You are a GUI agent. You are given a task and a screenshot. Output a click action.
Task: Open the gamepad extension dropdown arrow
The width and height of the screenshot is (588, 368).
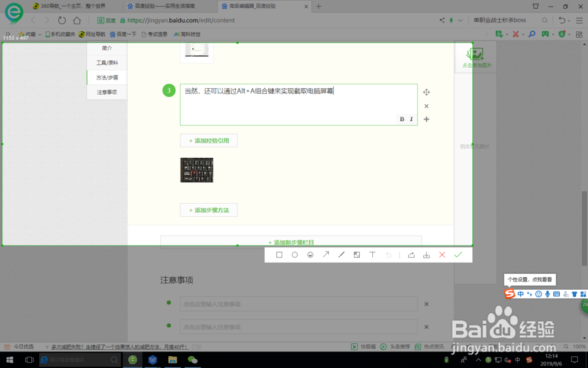(553, 35)
